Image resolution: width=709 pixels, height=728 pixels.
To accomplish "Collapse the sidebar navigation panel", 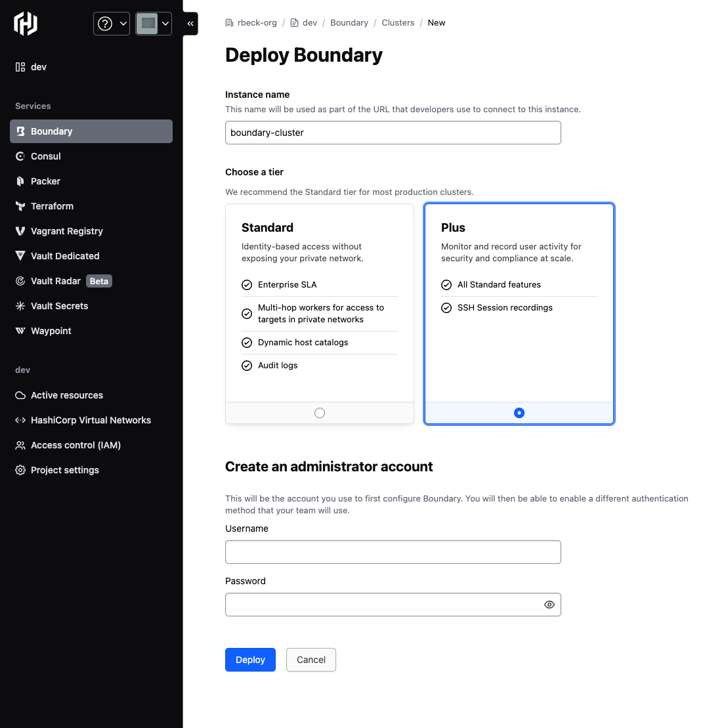I will pos(190,24).
